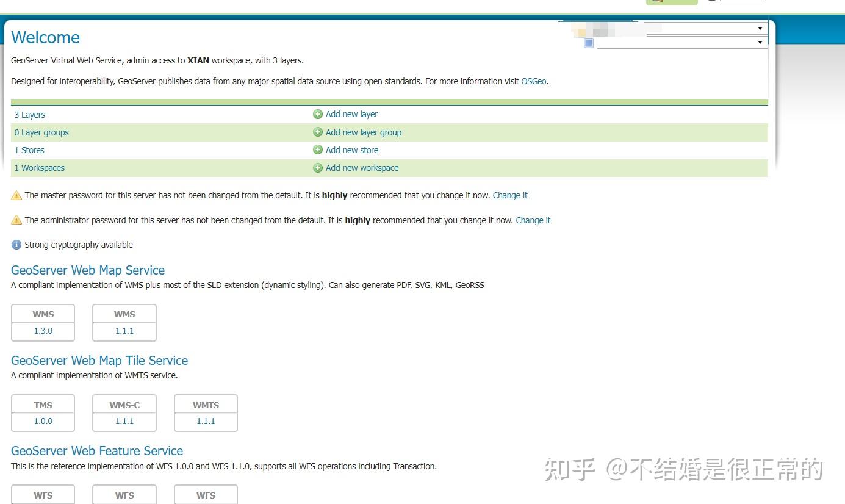Open the WMTS 1.1.1 capabilities link
This screenshot has height=504, width=845.
coord(206,421)
